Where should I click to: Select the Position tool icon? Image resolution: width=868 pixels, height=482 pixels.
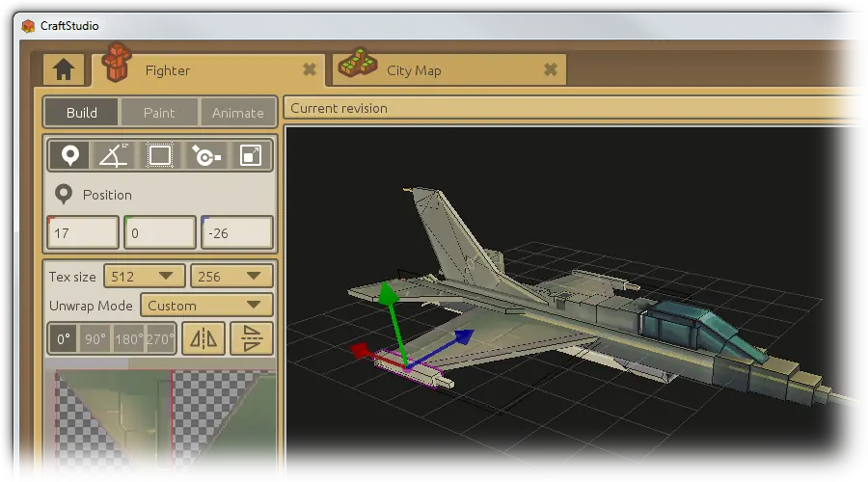tap(69, 155)
